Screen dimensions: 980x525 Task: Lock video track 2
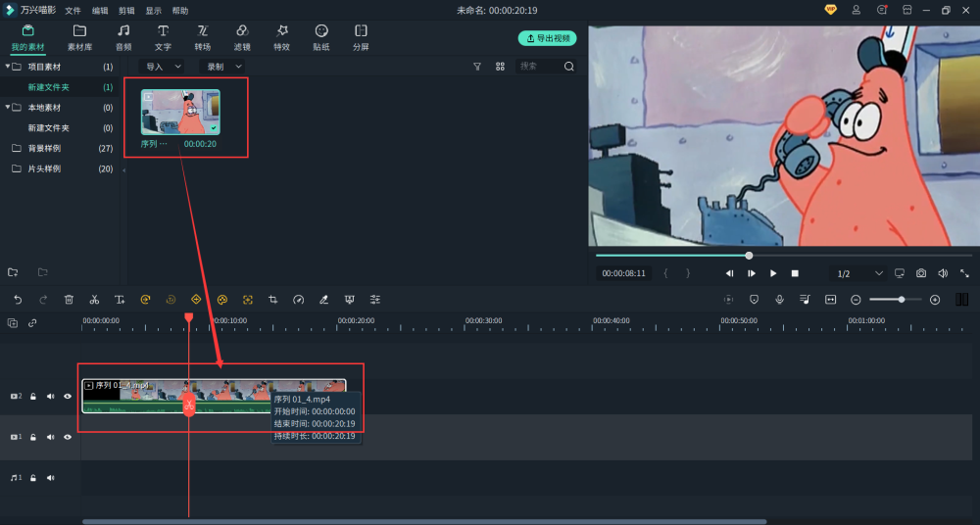[x=33, y=397]
